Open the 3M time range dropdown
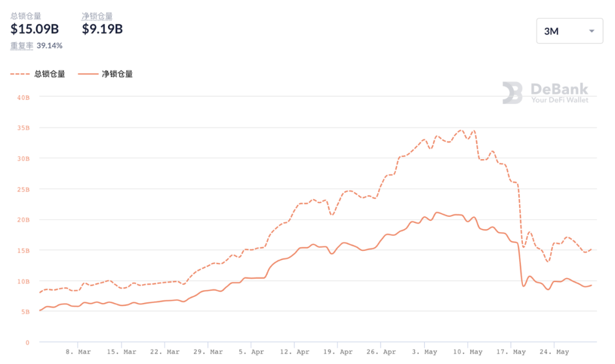 pos(569,31)
